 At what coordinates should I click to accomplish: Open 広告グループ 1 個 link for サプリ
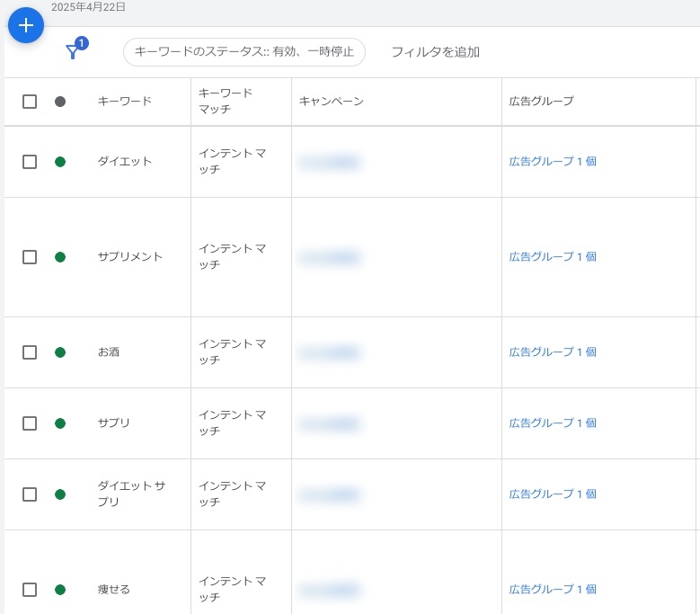[x=553, y=423]
